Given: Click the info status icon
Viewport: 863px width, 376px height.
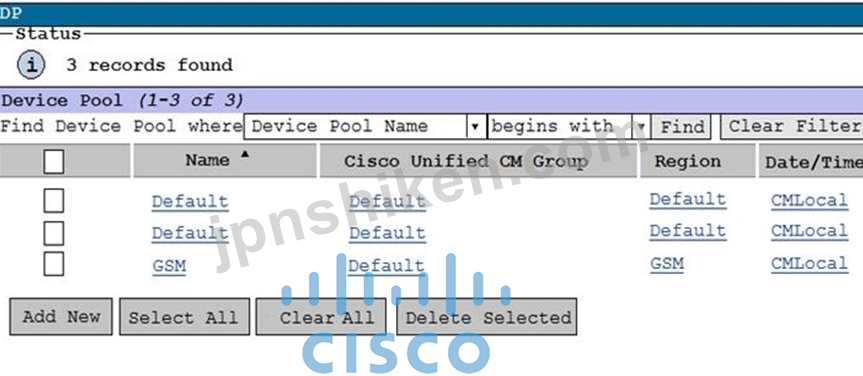Looking at the screenshot, I should click(x=31, y=66).
